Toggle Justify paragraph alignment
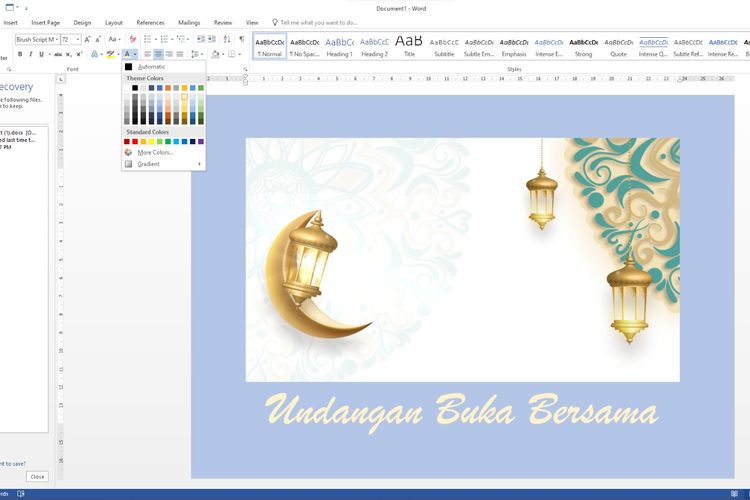 pyautogui.click(x=180, y=54)
